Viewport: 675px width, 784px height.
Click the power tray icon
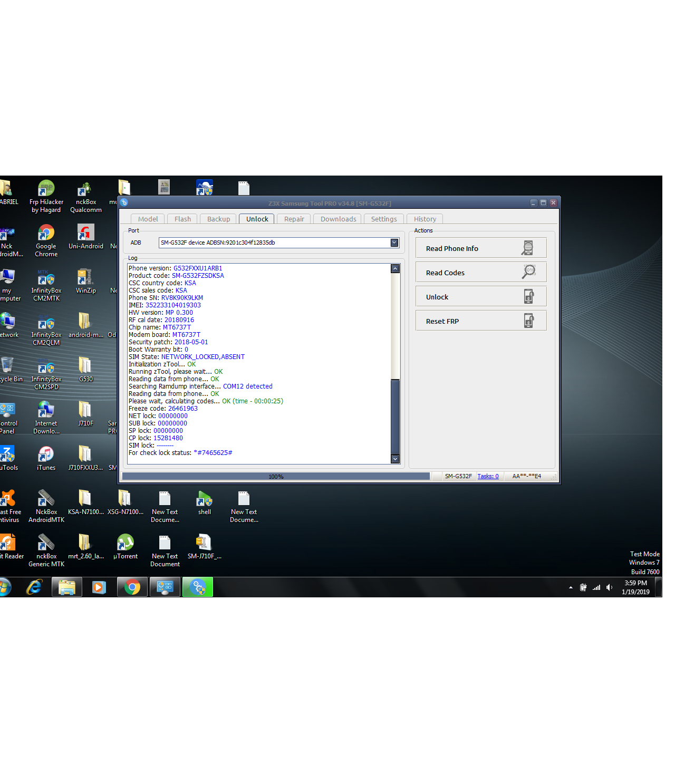click(x=583, y=587)
